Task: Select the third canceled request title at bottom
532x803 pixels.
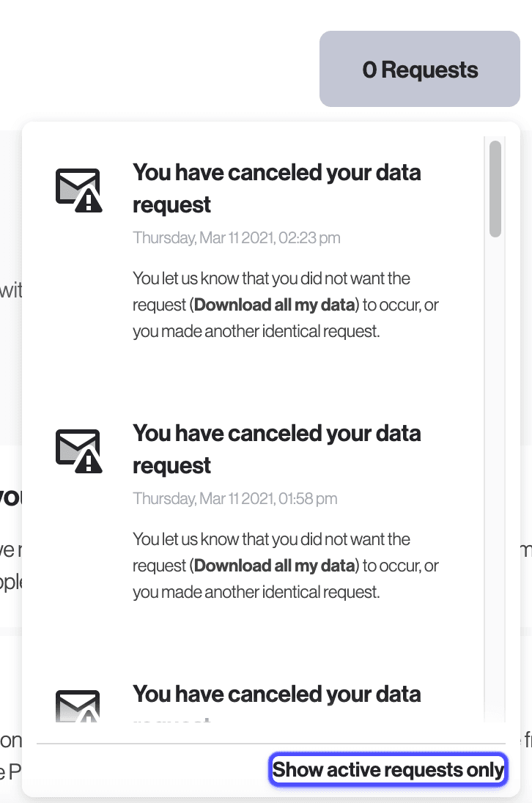Action: pos(276,694)
